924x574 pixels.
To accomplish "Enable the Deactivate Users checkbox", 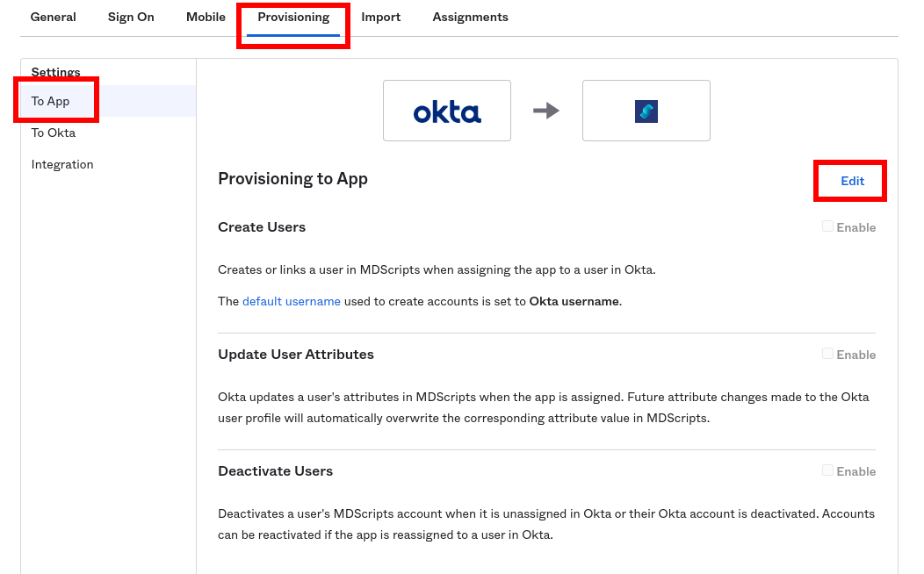I will [x=827, y=470].
